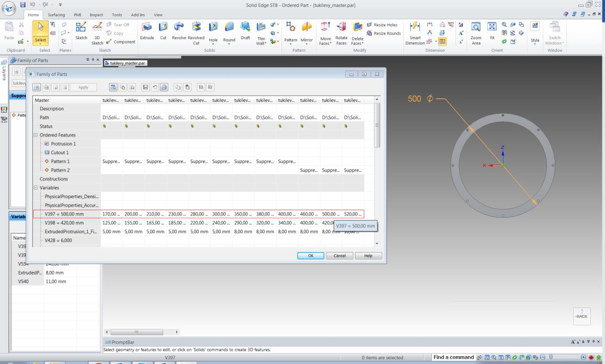Click the zoom-in plus icon in status bar

click(583, 357)
